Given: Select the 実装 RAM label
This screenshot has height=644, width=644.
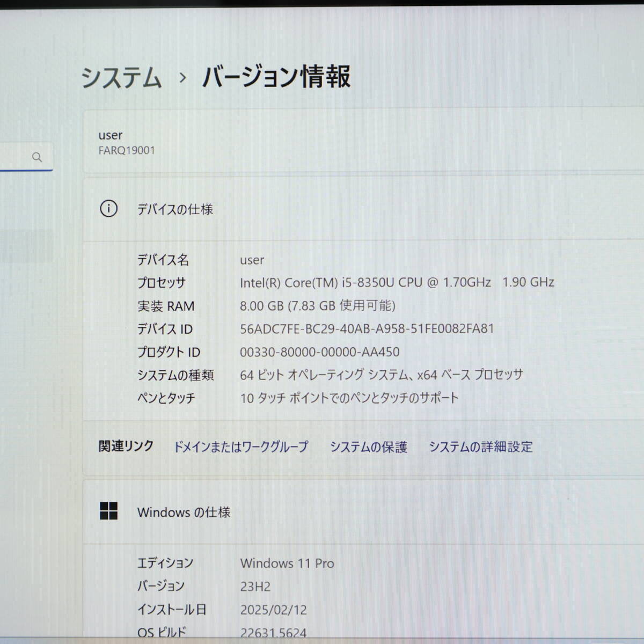Looking at the screenshot, I should click(166, 306).
